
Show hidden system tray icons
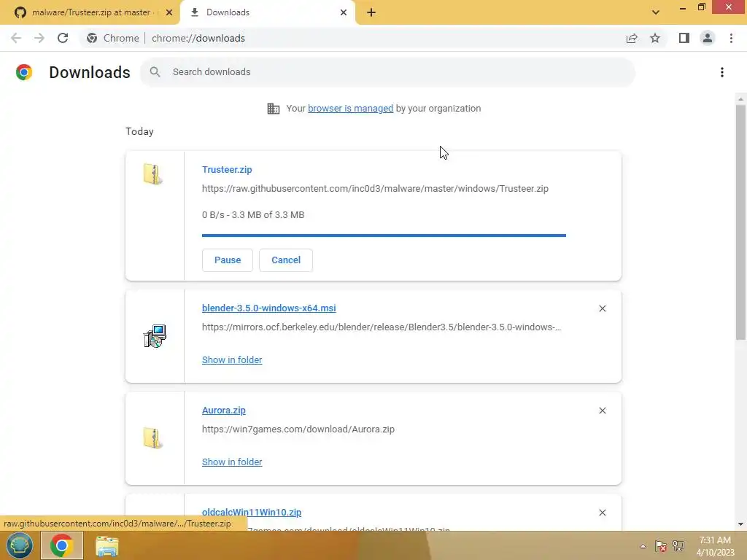[x=643, y=545]
